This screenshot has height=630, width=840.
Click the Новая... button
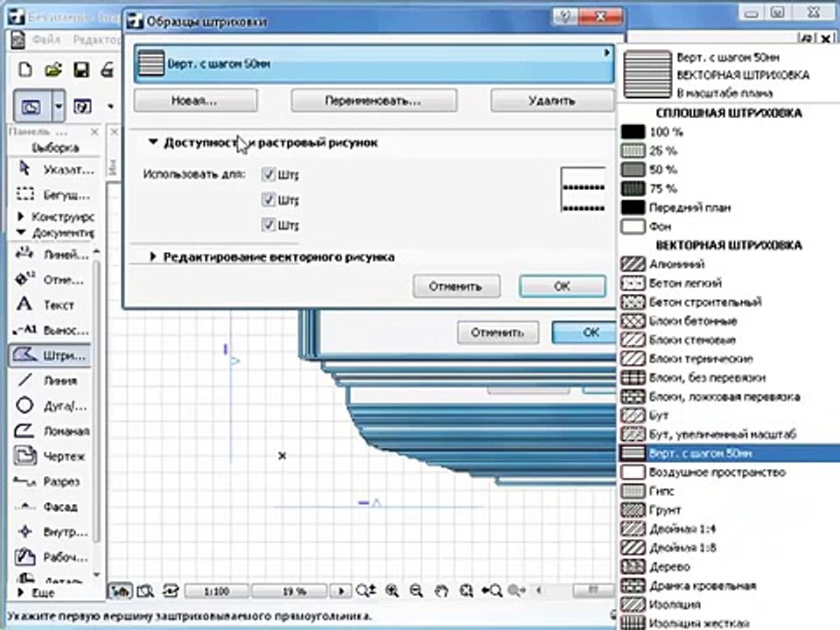[195, 101]
